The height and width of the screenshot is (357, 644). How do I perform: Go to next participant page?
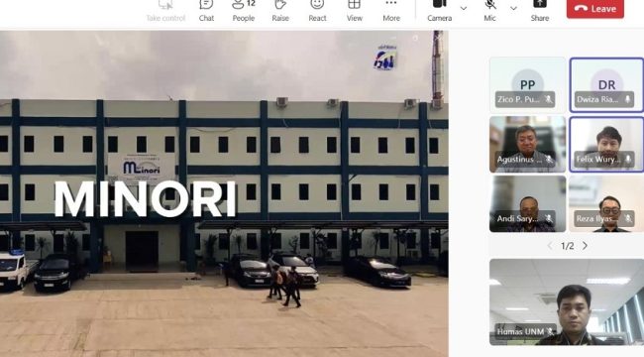585,246
